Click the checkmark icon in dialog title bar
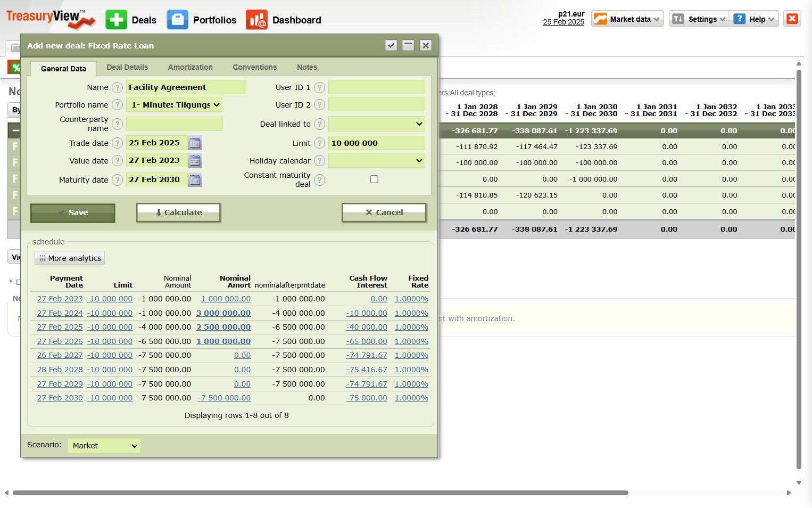 [x=391, y=45]
